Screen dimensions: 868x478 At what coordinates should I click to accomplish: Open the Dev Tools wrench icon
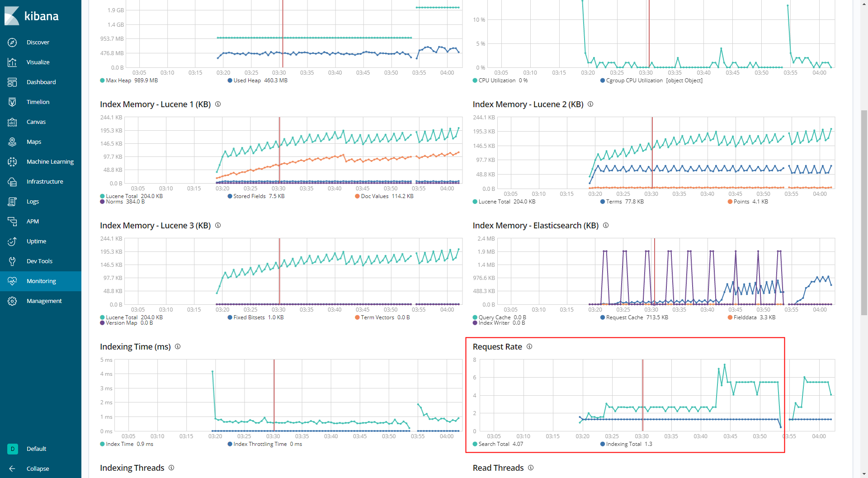pos(12,261)
